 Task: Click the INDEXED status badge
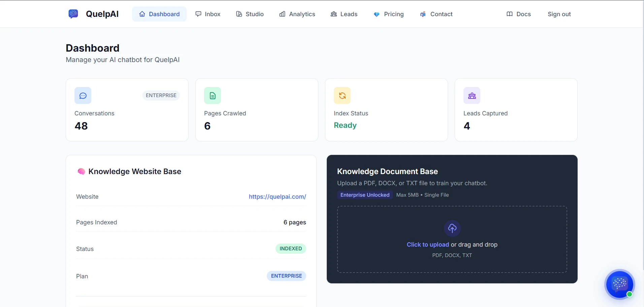(291, 249)
